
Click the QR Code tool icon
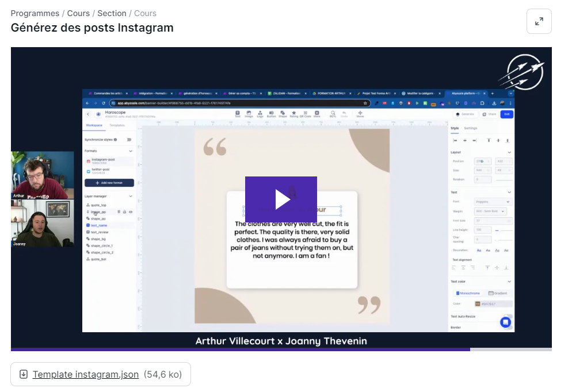pos(304,114)
